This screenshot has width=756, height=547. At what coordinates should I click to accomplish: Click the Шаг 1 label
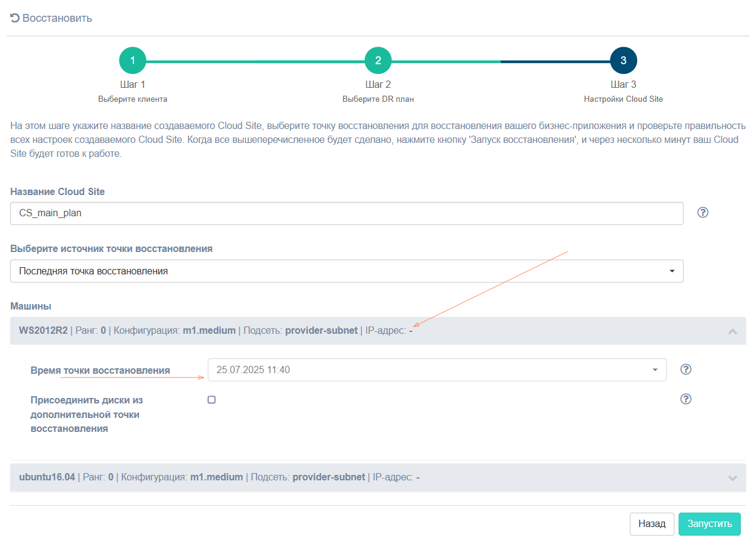tap(133, 85)
